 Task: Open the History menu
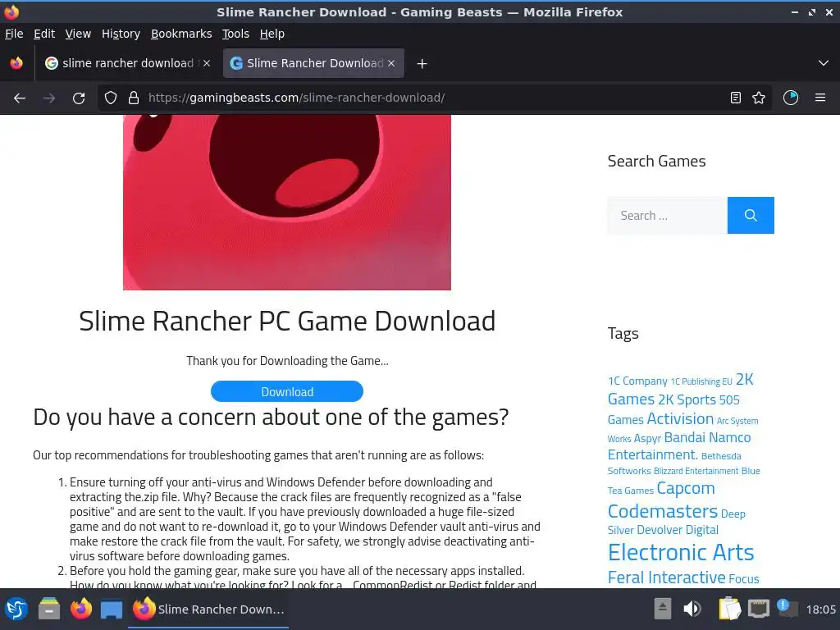[x=121, y=34]
